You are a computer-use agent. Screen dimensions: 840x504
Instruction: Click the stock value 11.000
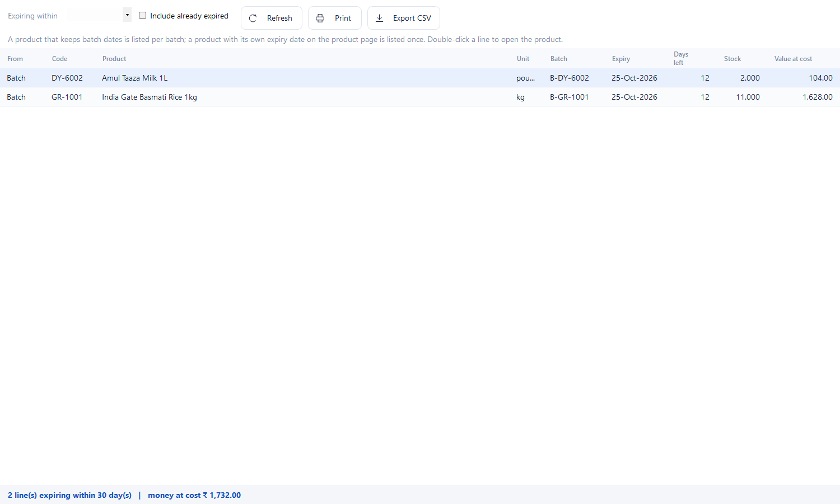[x=748, y=97]
